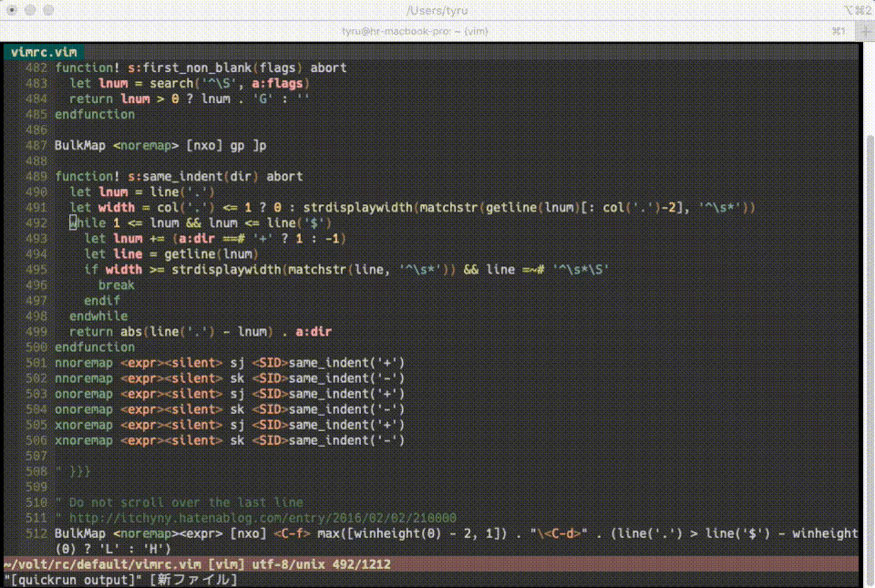
Task: Click 'endfunction' on line 500
Action: click(95, 347)
